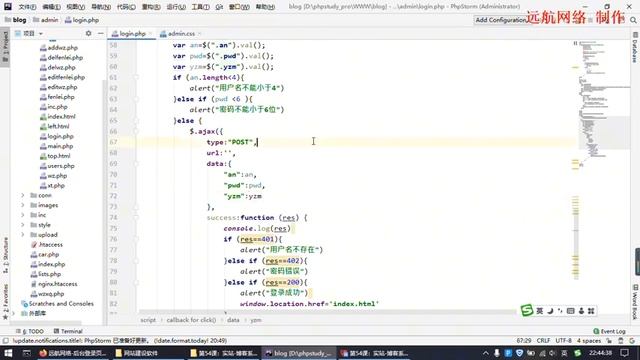Open the 视图(V) menu
Screen dimensions: 640x360
[76, 7]
